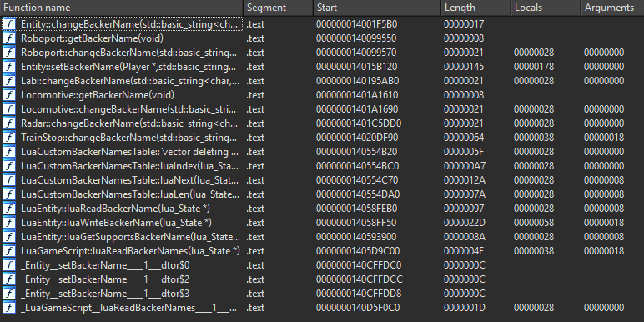Select Lab::changeBackerName function name
This screenshot has height=322, width=644.
click(x=129, y=81)
